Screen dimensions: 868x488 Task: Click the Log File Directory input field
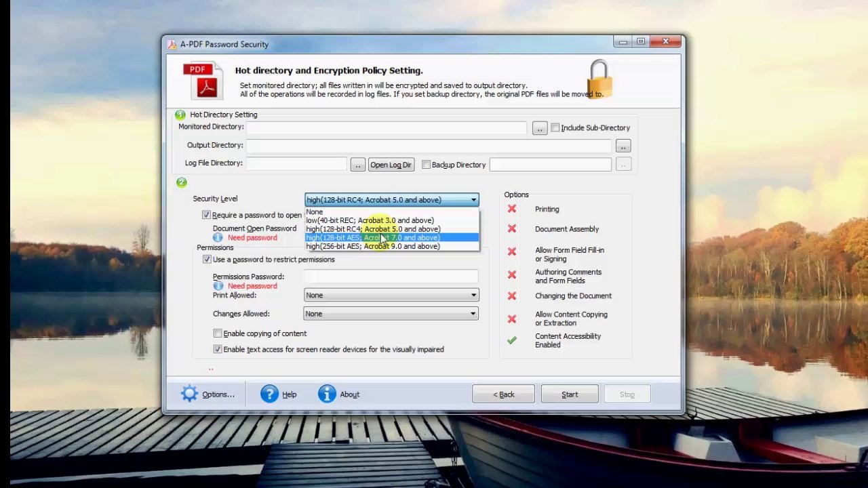(x=297, y=163)
